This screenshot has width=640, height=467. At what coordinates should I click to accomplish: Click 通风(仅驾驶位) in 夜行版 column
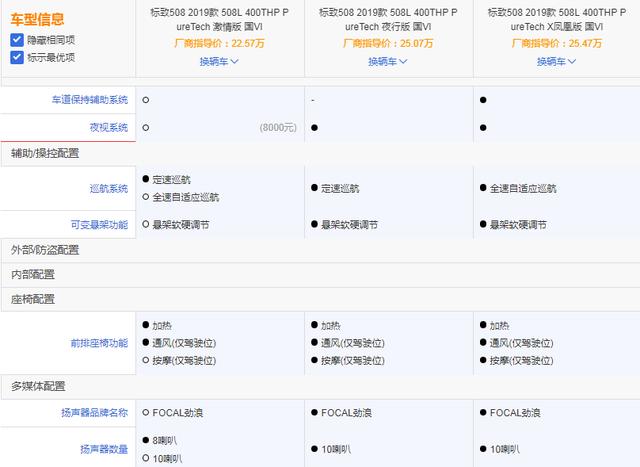pos(353,343)
